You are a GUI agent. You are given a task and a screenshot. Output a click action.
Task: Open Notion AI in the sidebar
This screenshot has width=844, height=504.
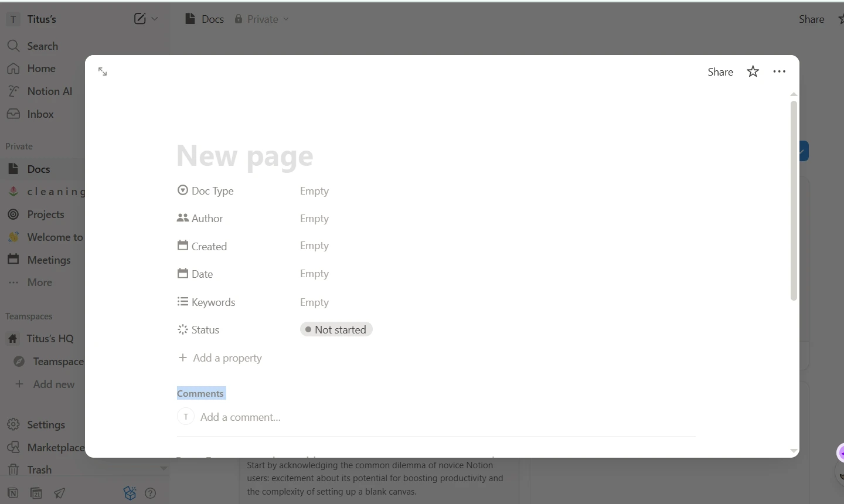click(49, 91)
